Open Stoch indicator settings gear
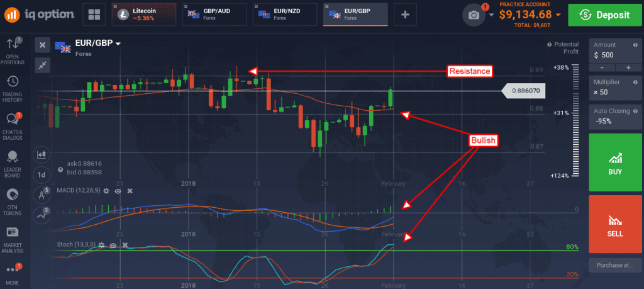Screen dimensions: 644x289 [101, 244]
